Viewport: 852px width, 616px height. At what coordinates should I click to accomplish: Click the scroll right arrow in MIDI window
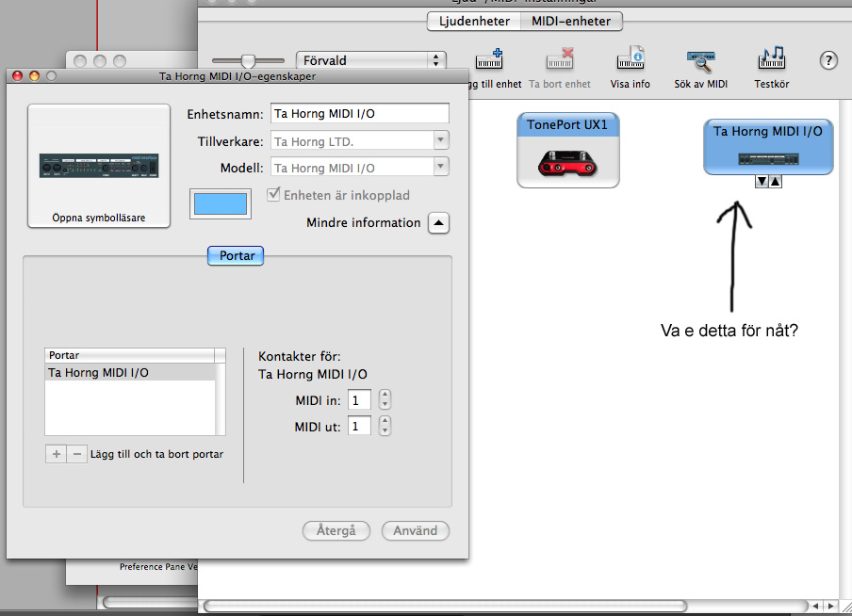pos(831,606)
